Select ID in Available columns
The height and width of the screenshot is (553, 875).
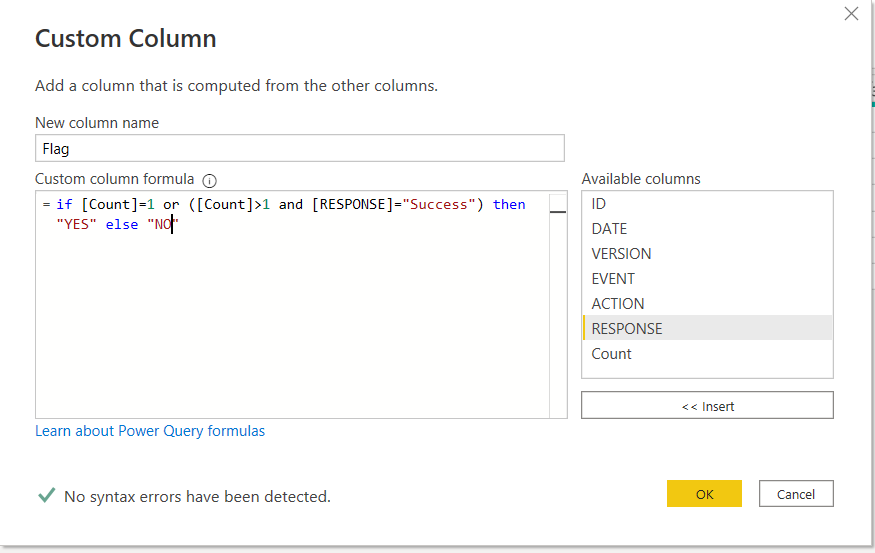pos(707,204)
